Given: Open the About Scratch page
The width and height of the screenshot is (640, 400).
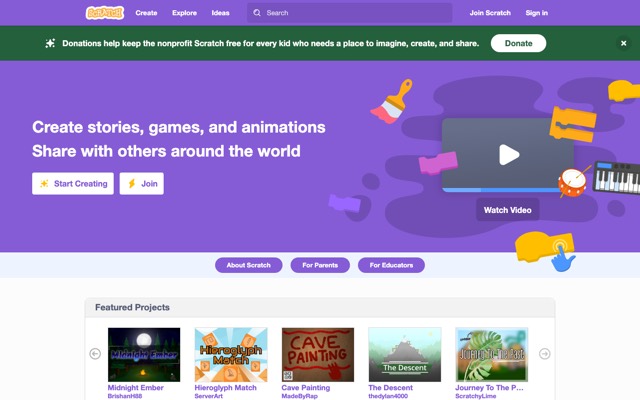Looking at the screenshot, I should (x=249, y=265).
